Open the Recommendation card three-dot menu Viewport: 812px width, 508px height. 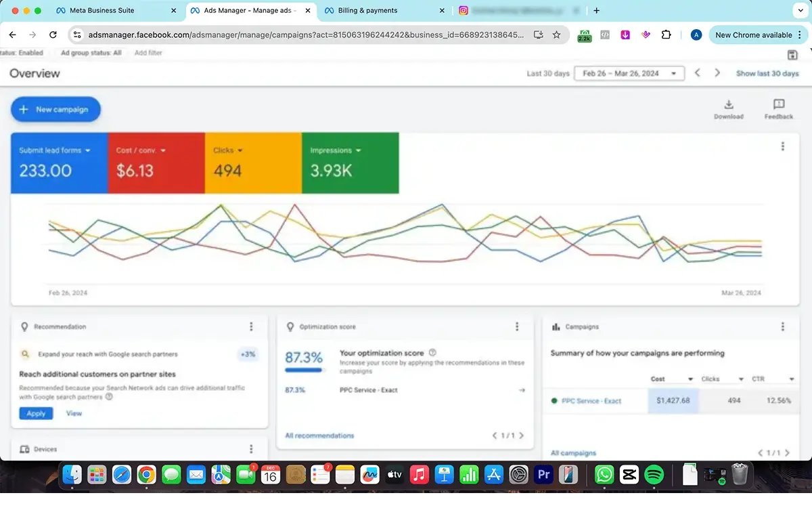[251, 326]
